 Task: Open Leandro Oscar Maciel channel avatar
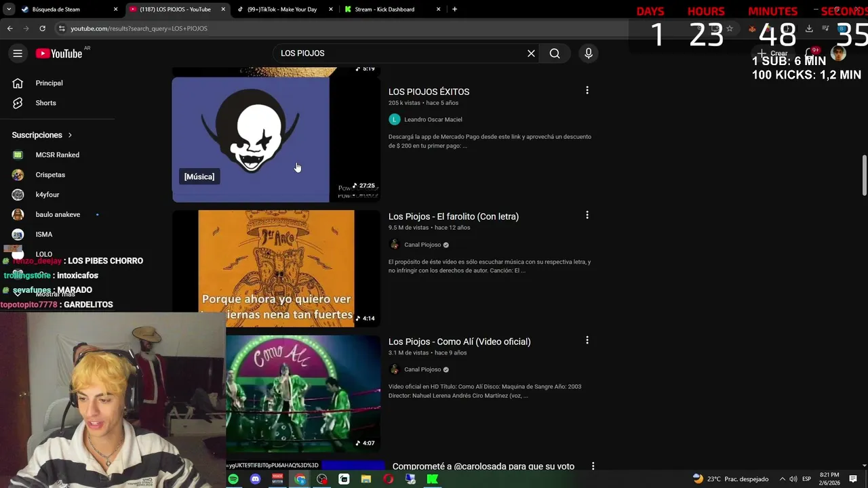(x=394, y=119)
